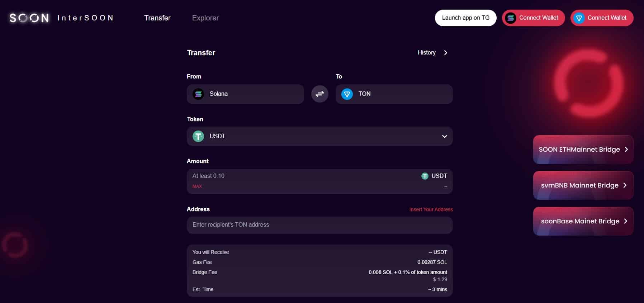Open the To chain selector TON
The height and width of the screenshot is (303, 644).
click(394, 94)
